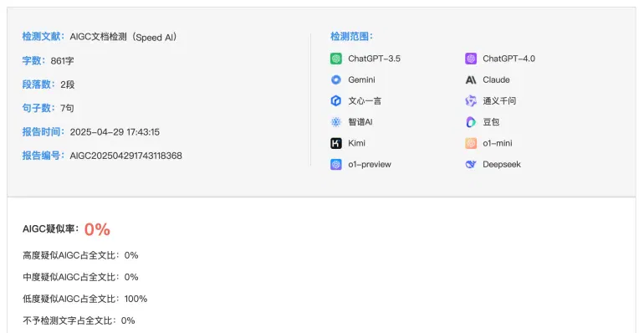This screenshot has height=333, width=644.
Task: Click the Claude AI logo icon
Action: [471, 79]
